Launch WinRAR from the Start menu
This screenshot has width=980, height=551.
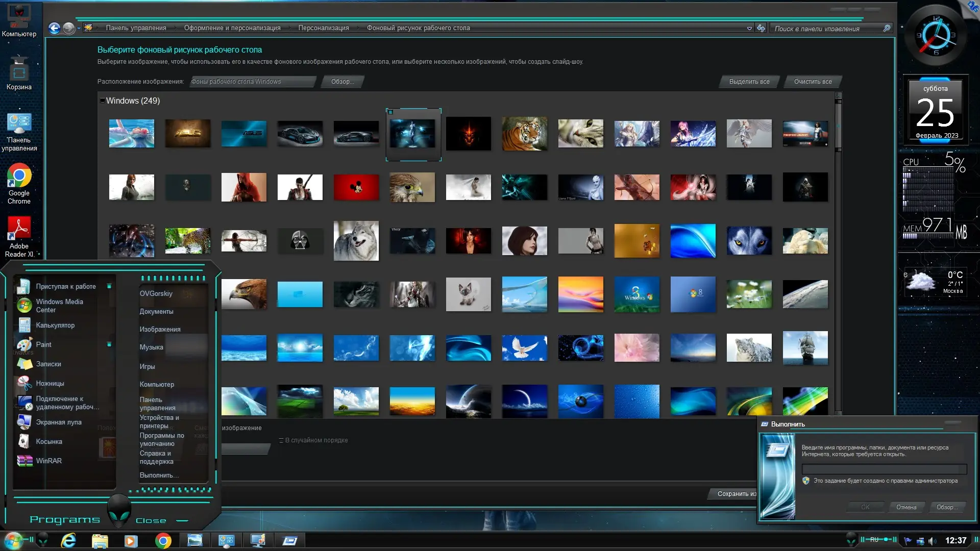(x=48, y=461)
